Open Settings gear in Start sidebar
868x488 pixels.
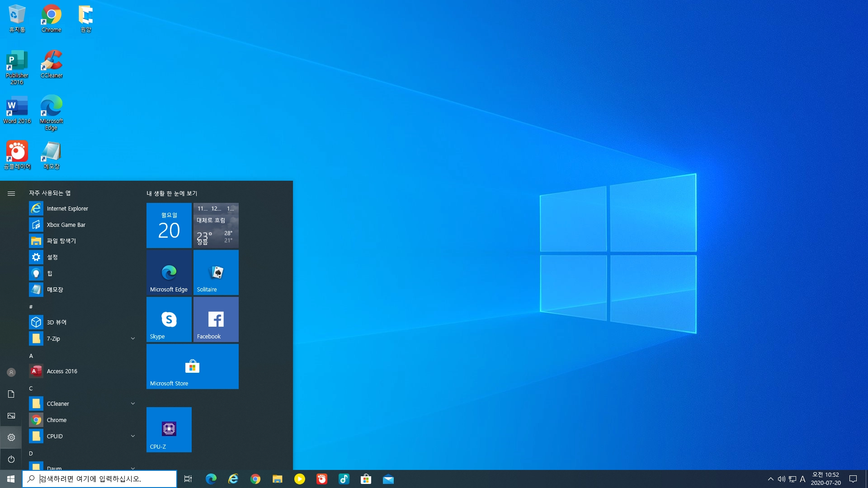[11, 437]
